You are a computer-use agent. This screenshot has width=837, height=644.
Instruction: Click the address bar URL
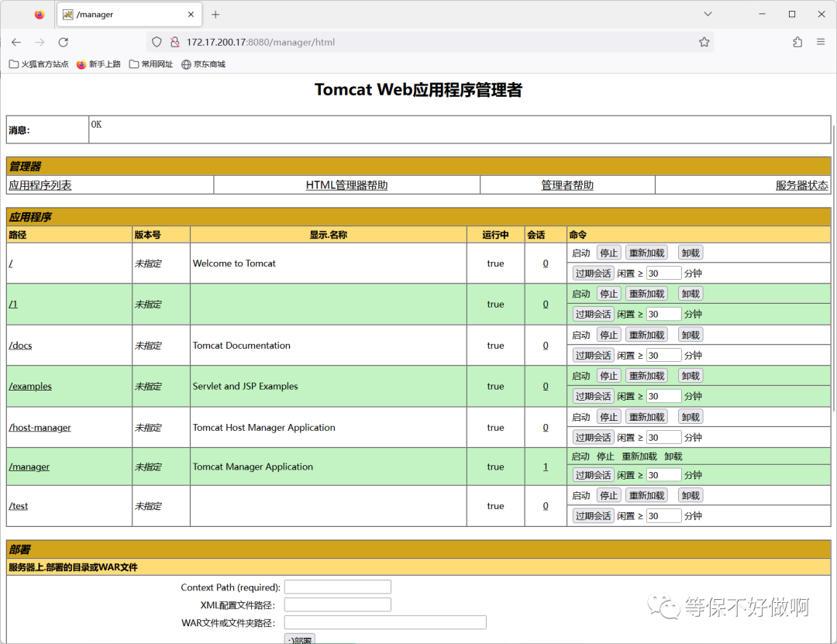pos(260,42)
